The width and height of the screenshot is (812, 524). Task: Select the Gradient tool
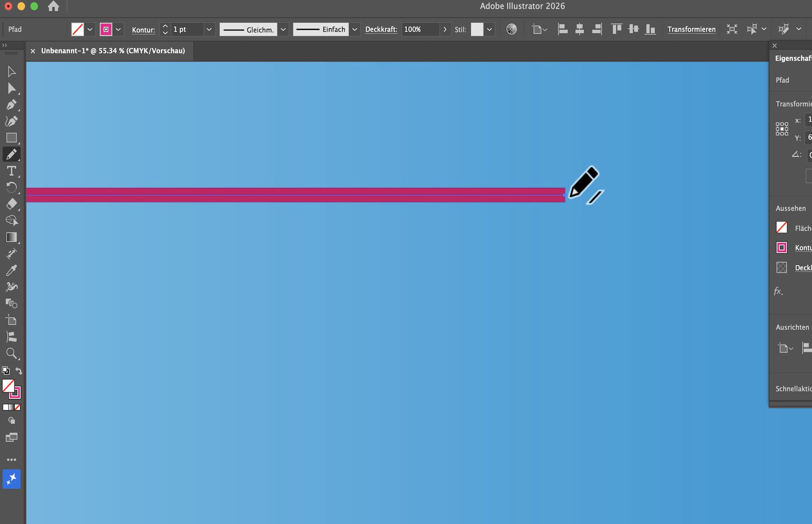(11, 237)
